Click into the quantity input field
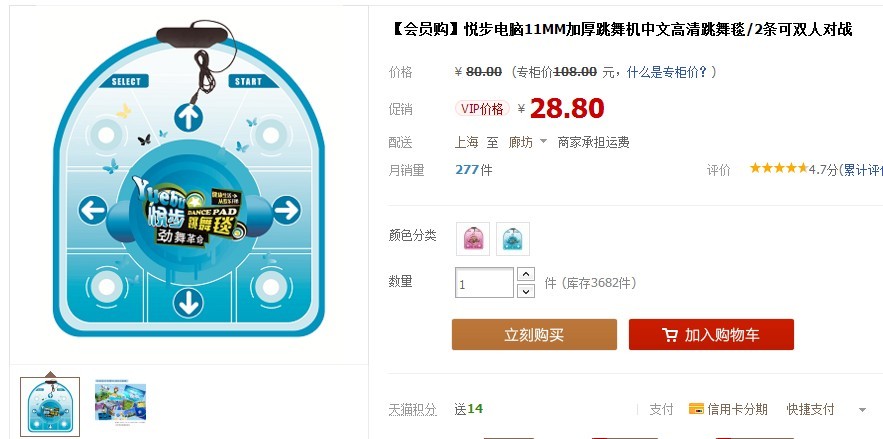 (484, 283)
